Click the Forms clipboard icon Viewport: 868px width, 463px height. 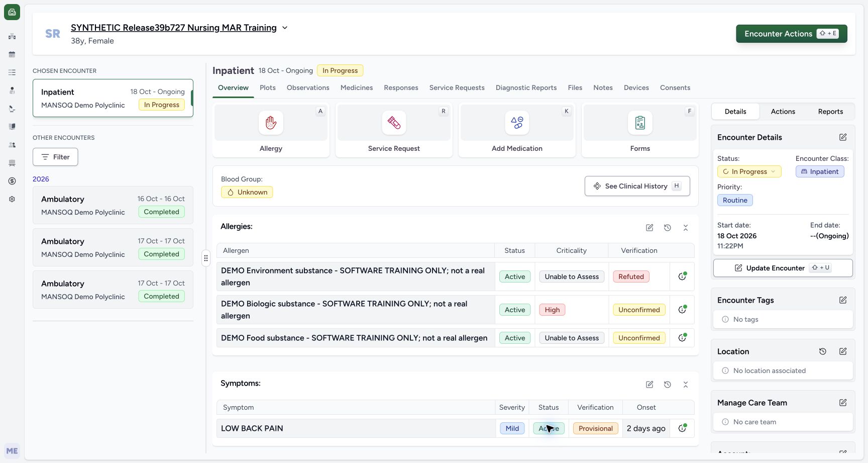[x=640, y=123]
